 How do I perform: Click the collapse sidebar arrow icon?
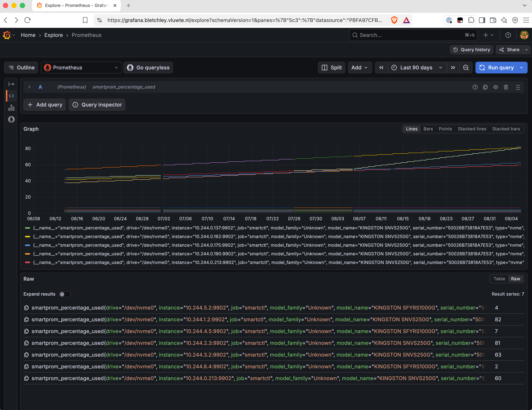(x=11, y=84)
